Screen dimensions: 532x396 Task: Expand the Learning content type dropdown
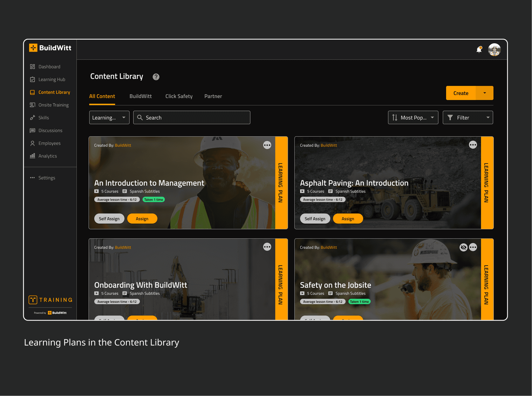tap(109, 118)
